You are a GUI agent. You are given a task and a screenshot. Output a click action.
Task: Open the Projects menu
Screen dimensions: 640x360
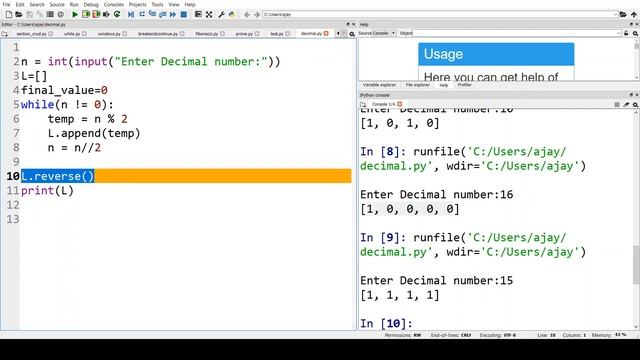(138, 4)
